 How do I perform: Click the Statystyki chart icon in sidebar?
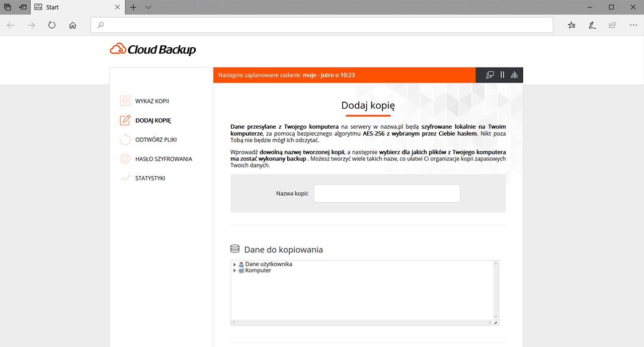pyautogui.click(x=125, y=178)
